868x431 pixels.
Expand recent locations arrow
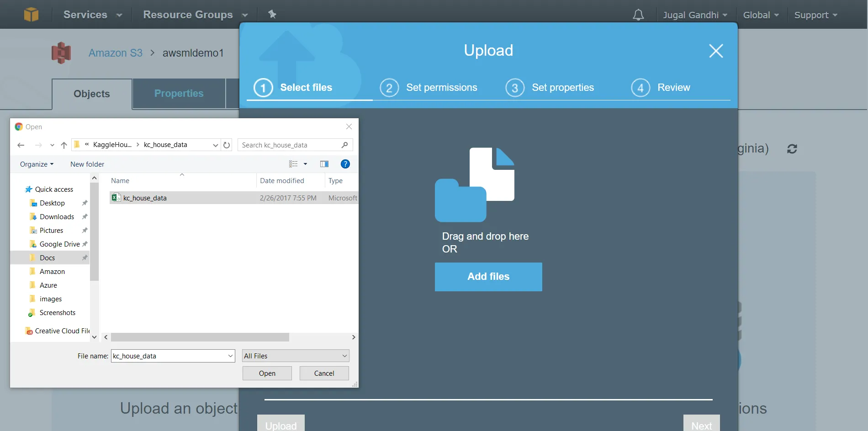click(52, 145)
